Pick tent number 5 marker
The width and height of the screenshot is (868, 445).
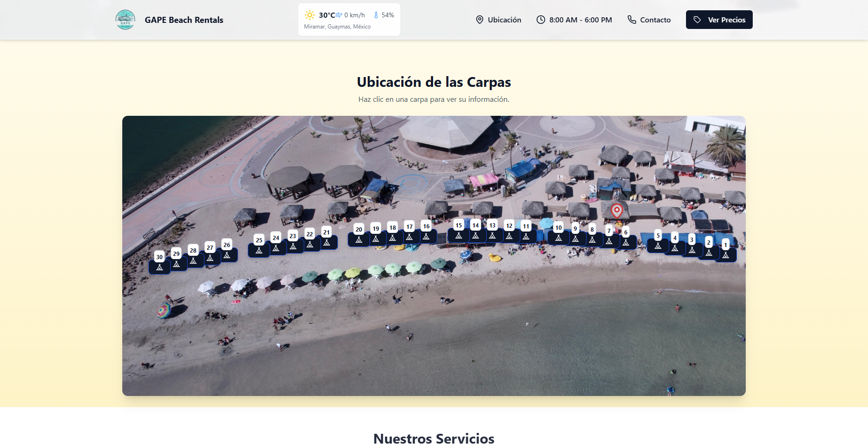(658, 245)
